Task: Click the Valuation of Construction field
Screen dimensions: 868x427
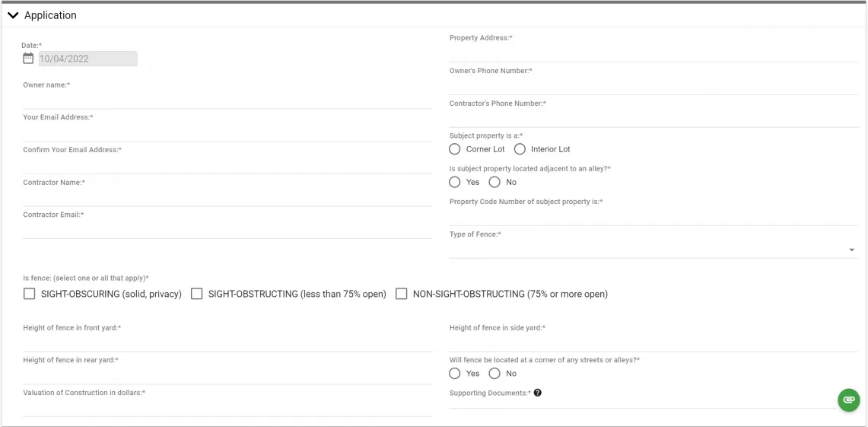Action: pyautogui.click(x=227, y=408)
